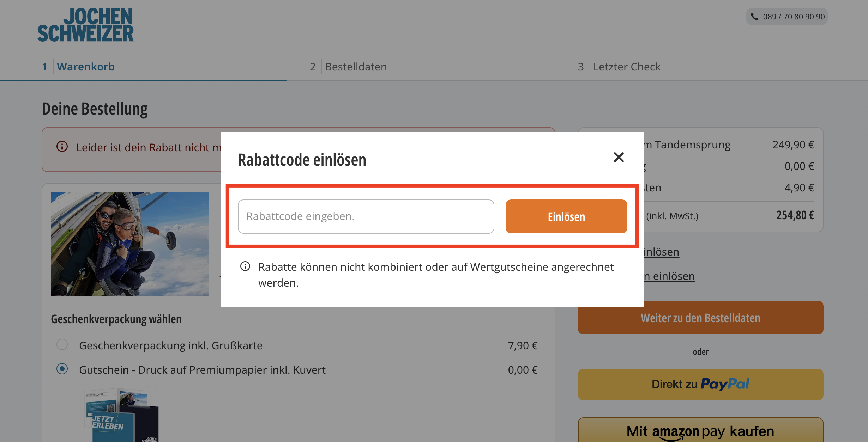Image resolution: width=868 pixels, height=442 pixels.
Task: Select the Letzter Check step tab
Action: (619, 67)
